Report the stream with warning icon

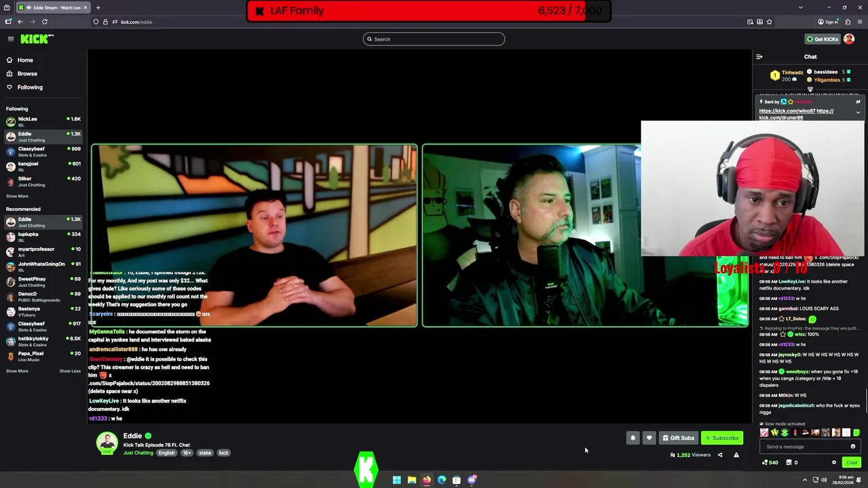point(736,455)
